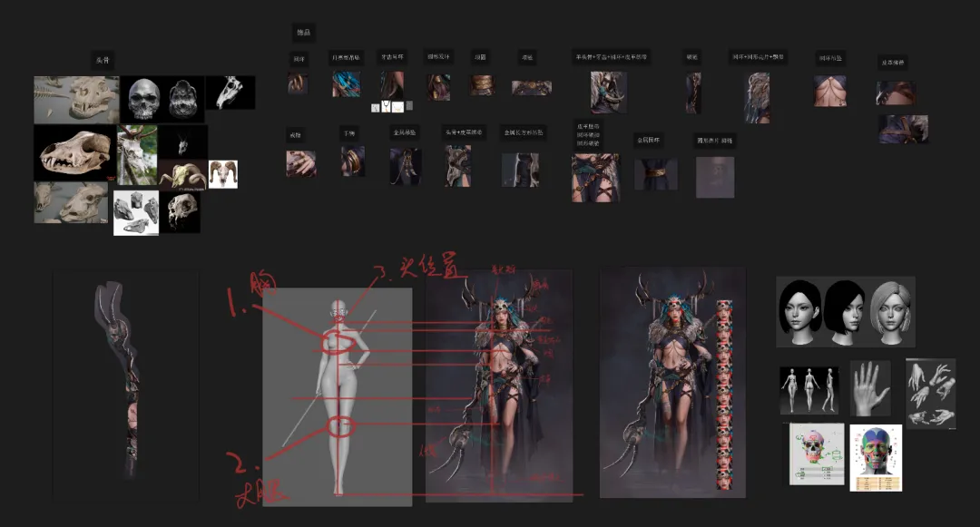
Task: Click the 头骨 label above the skulls
Action: click(102, 61)
